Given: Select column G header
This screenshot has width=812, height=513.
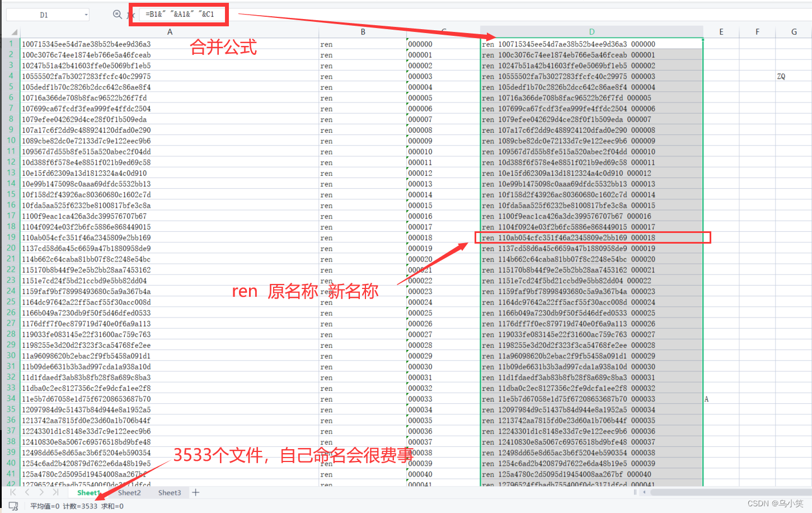Looking at the screenshot, I should click(x=794, y=32).
